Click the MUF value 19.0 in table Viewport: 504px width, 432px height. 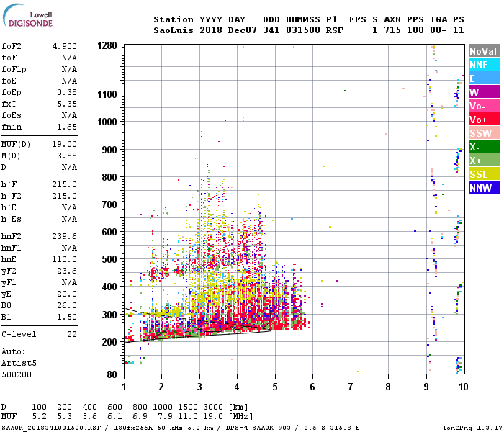tap(213, 417)
